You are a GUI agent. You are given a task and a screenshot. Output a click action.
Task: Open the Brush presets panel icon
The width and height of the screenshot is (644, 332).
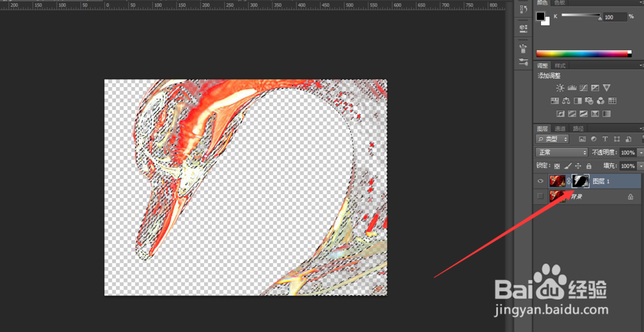523,48
